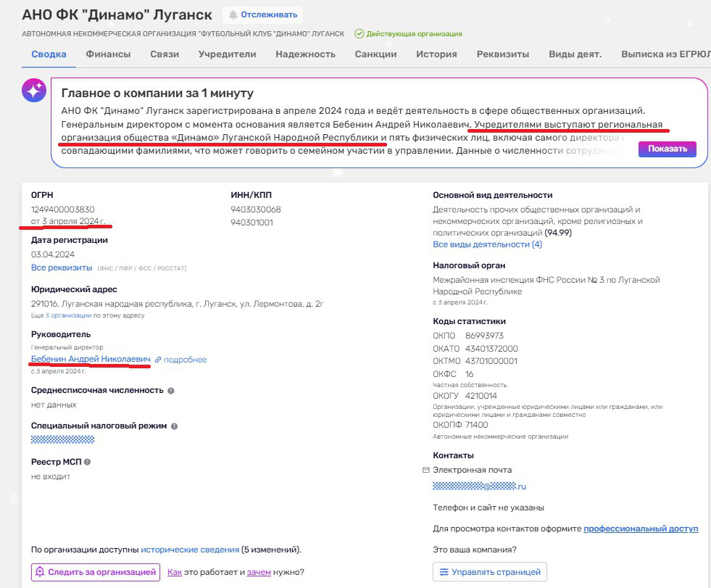The width and height of the screenshot is (711, 588).
Task: Click the sparkle AI summary icon
Action: click(34, 91)
